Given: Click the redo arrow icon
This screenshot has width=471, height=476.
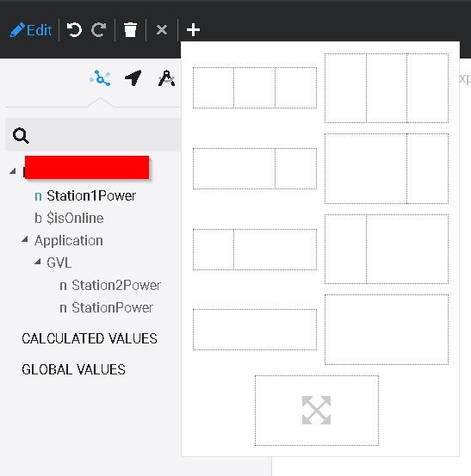Looking at the screenshot, I should pyautogui.click(x=99, y=30).
